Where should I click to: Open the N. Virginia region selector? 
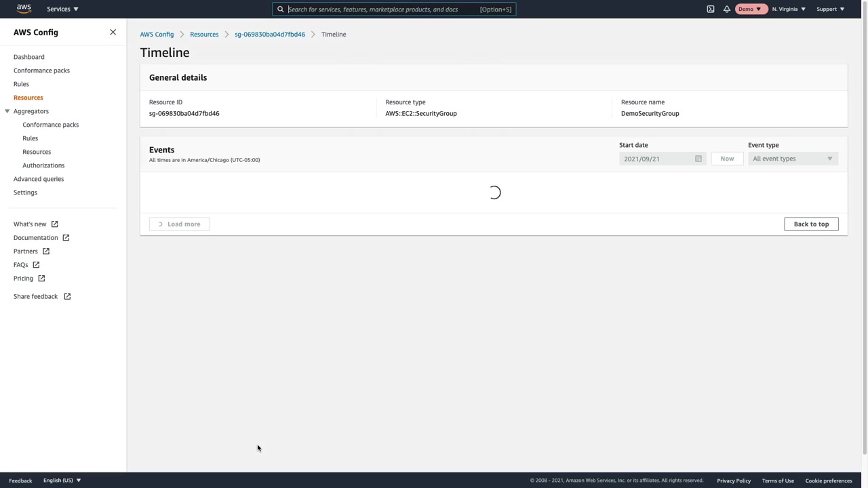789,9
